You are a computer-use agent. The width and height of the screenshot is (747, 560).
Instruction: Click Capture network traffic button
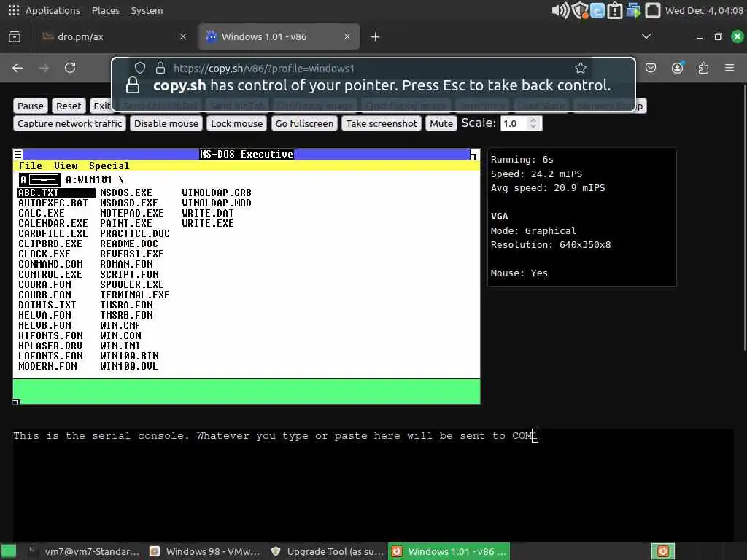click(x=69, y=123)
